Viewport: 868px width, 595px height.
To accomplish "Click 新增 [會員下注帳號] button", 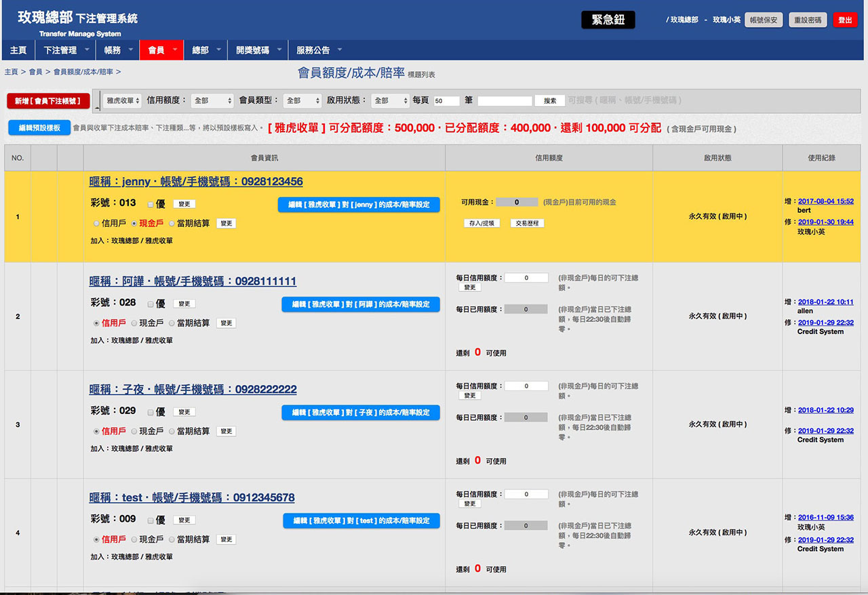I will [x=48, y=101].
